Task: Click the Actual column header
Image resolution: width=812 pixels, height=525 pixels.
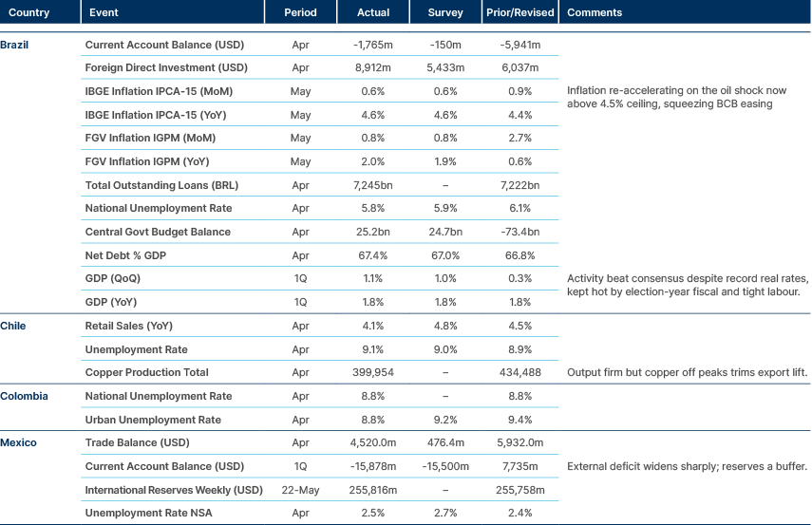Action: (x=373, y=12)
